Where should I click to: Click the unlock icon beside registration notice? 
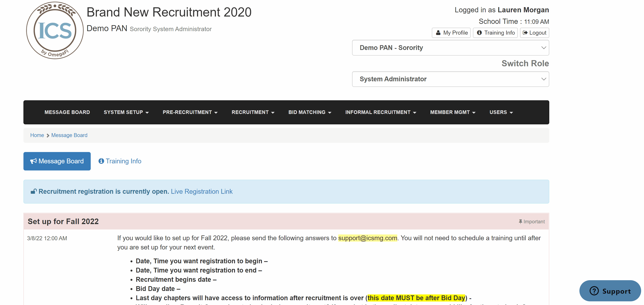[x=34, y=191]
